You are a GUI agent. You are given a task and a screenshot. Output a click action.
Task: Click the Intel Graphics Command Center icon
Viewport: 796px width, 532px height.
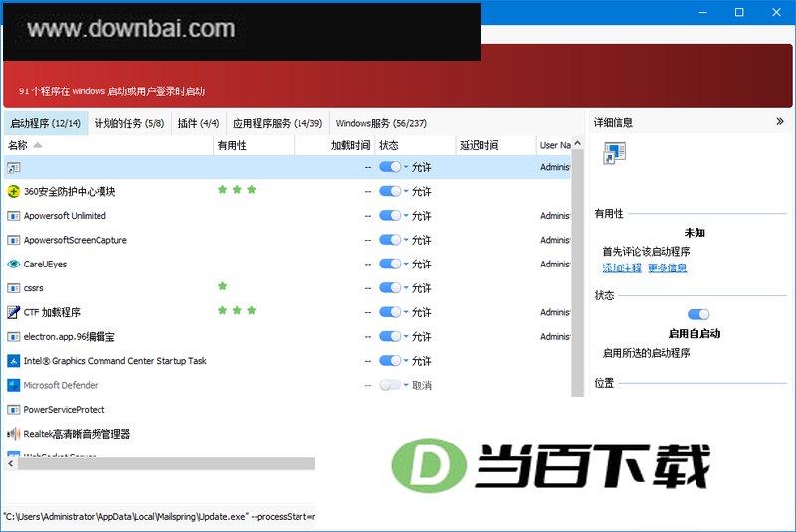point(14,361)
